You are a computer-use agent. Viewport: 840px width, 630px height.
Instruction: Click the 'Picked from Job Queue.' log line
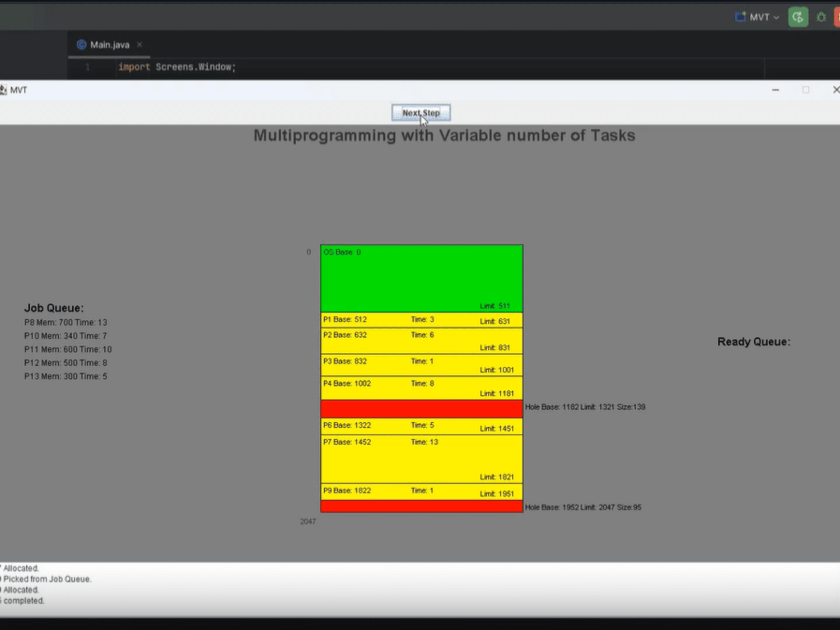pos(46,579)
